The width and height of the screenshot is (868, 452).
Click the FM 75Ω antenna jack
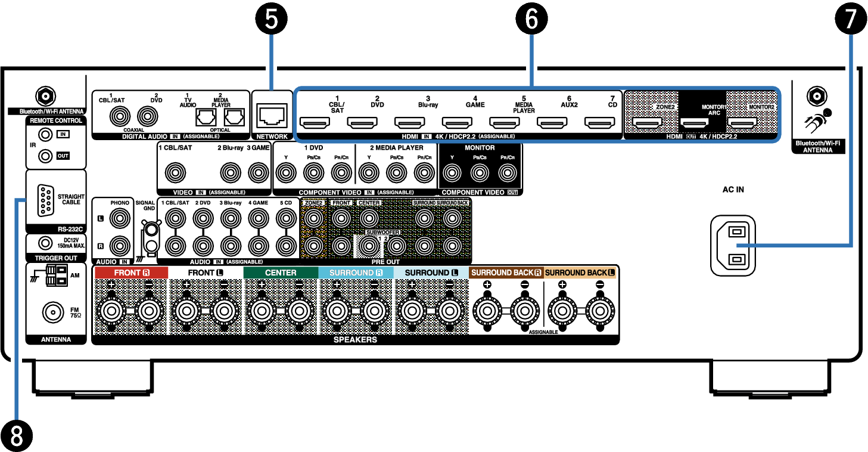51,311
